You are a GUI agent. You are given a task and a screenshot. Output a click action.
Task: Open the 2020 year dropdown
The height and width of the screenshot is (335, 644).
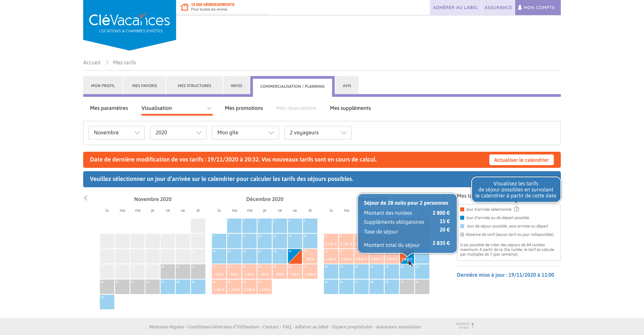178,133
